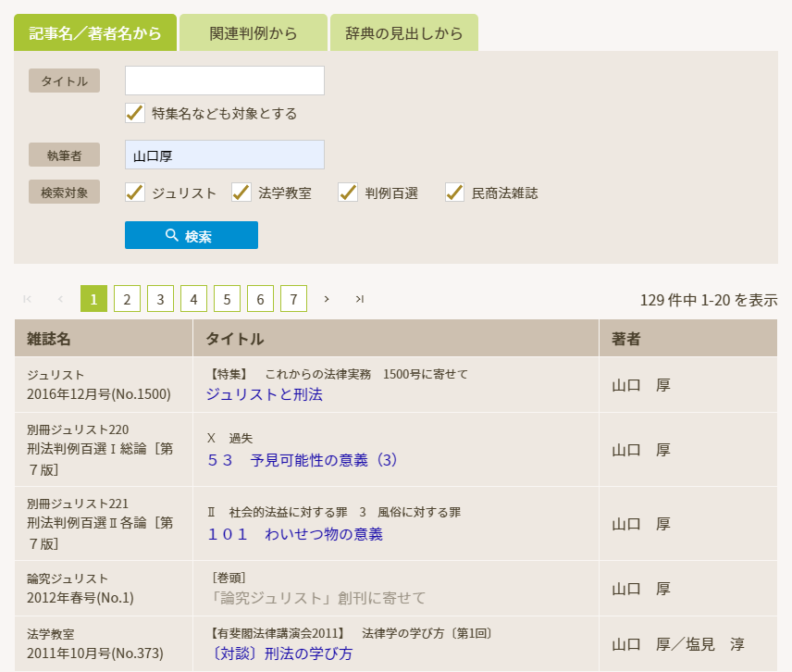
Task: Uncheck the 法学教室 search target
Action: coord(241,193)
